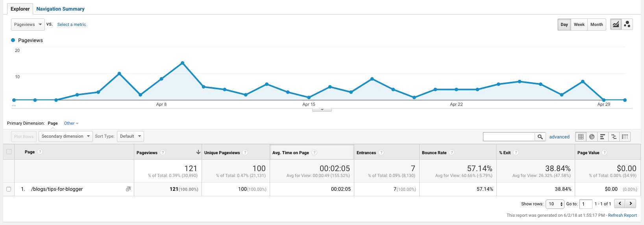Switch to motion chart view
Viewport: 644px width, 225px height.
coord(627,24)
